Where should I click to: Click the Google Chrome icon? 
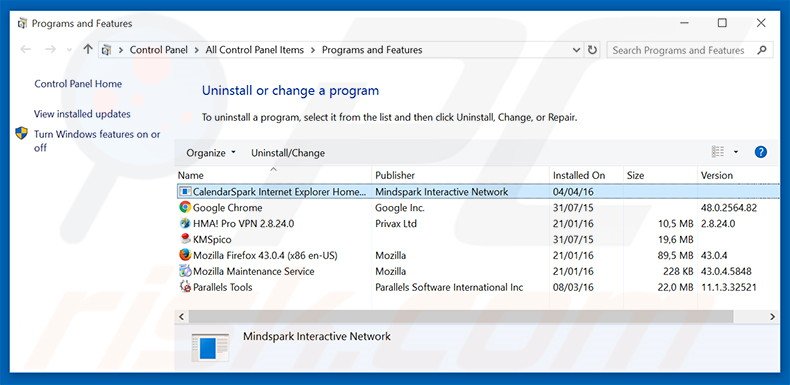point(185,207)
